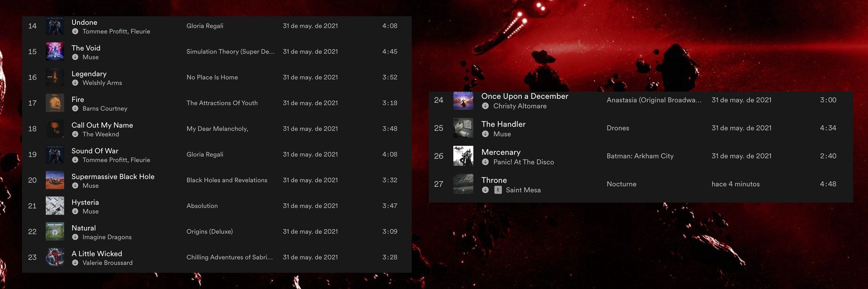Click the downloaded icon under A Little Wicked
The image size is (868, 289).
75,263
